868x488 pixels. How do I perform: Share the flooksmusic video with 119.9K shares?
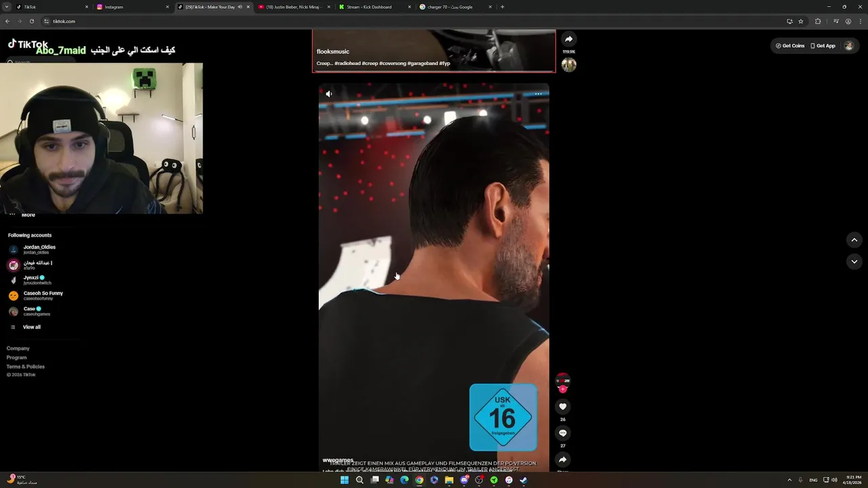tap(568, 39)
